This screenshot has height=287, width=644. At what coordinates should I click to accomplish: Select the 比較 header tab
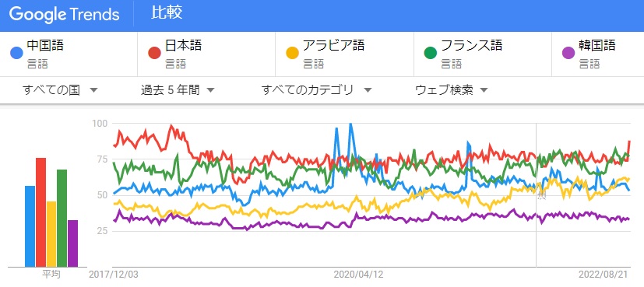tap(167, 14)
